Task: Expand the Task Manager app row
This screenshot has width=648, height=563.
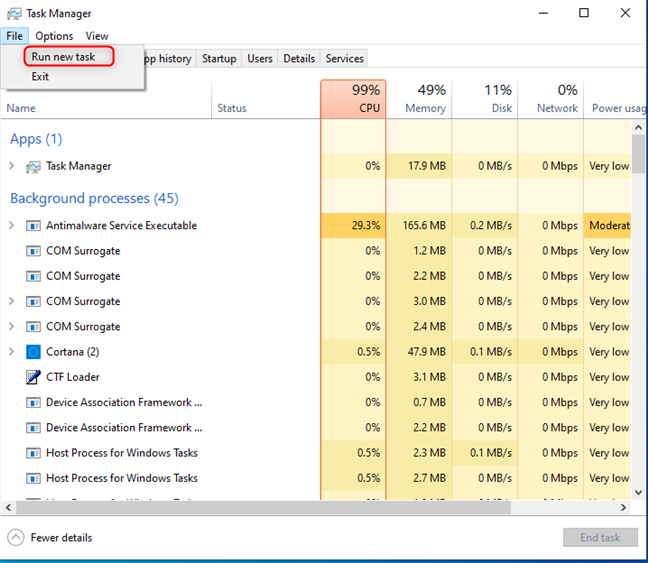Action: point(12,166)
